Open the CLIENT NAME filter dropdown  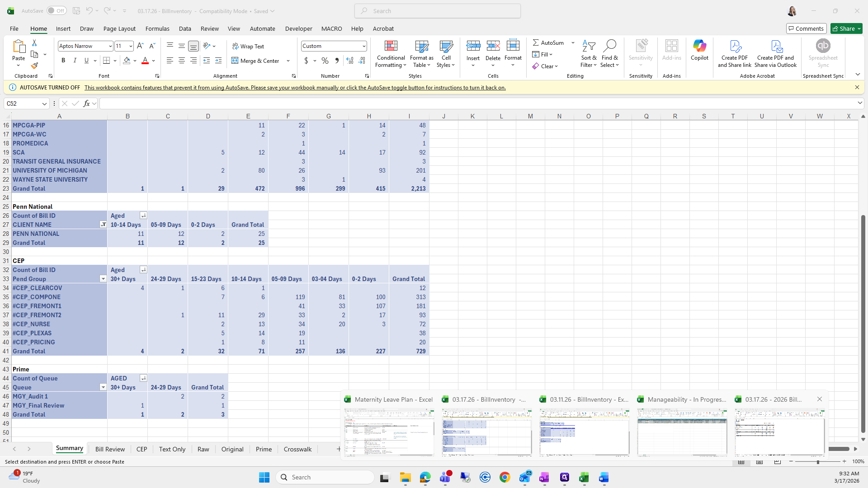click(x=103, y=225)
